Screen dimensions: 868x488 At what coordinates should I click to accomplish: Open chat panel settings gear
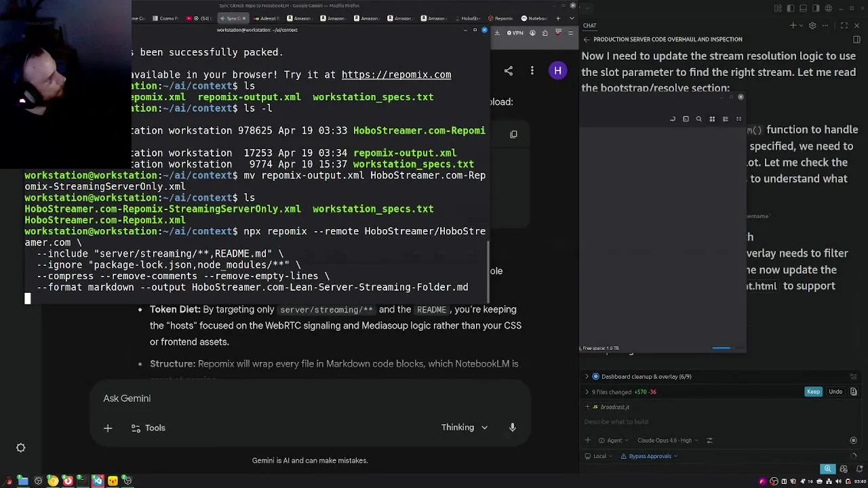tap(812, 26)
